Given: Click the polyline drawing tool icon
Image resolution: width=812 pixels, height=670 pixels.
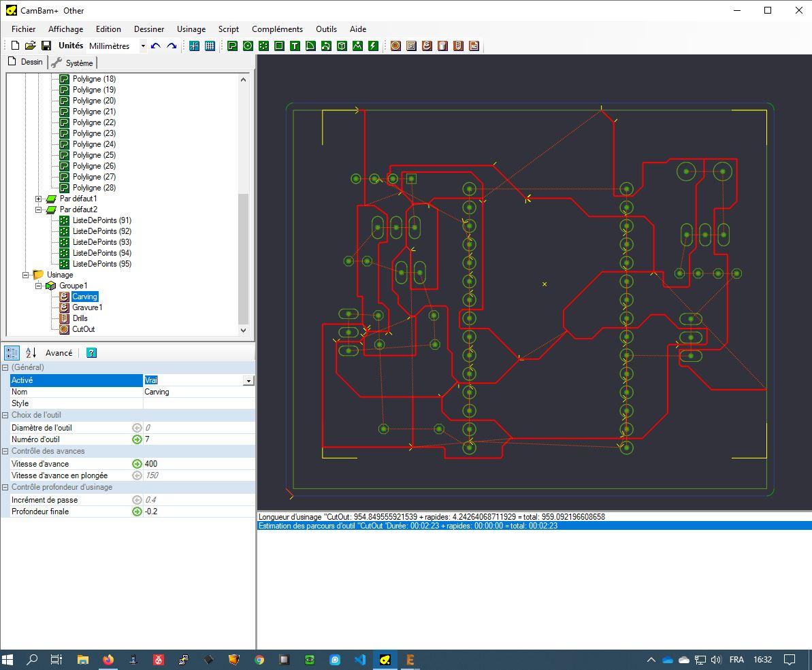Looking at the screenshot, I should [232, 46].
